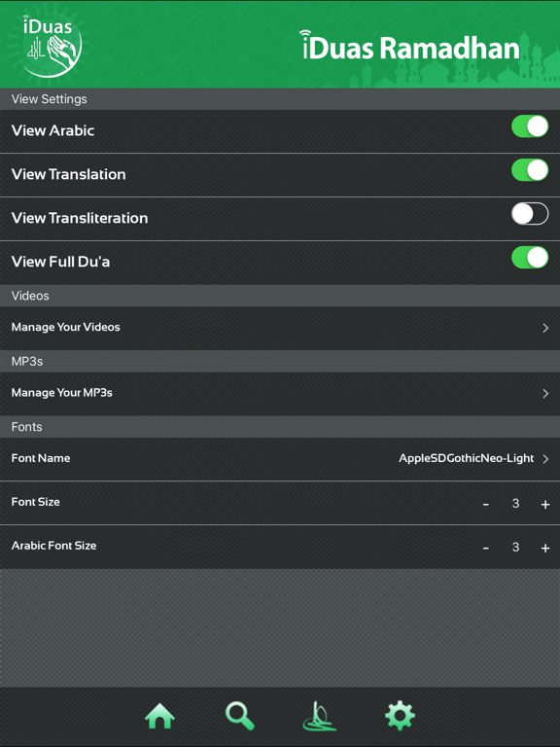Screen dimensions: 560x747
Task: Toggle View Arabic switch
Action: click(530, 126)
